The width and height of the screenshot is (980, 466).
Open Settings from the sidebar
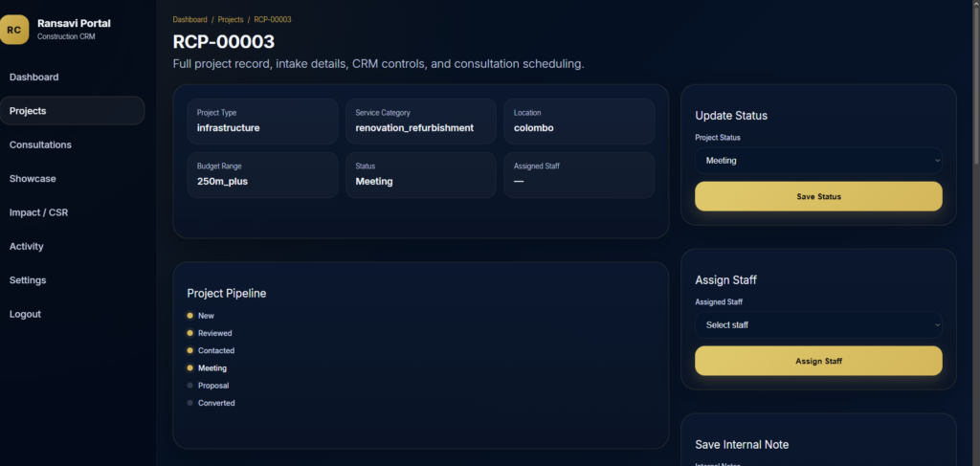(x=28, y=280)
